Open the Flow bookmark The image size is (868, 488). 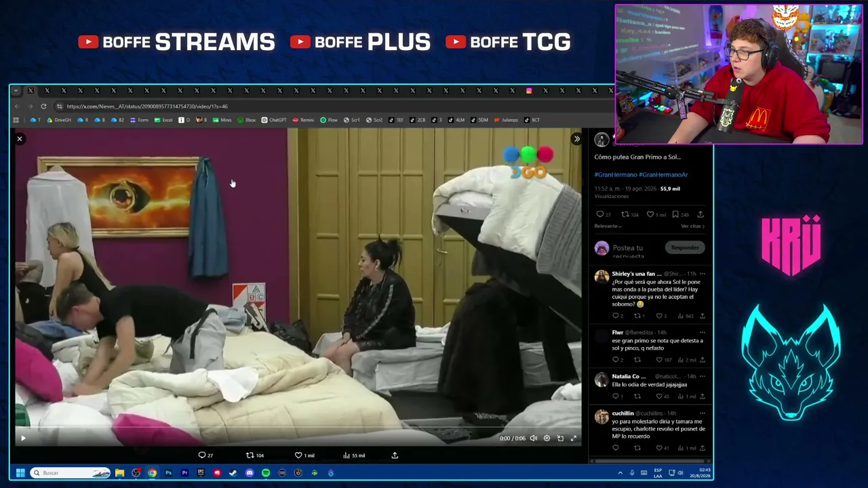(x=329, y=120)
